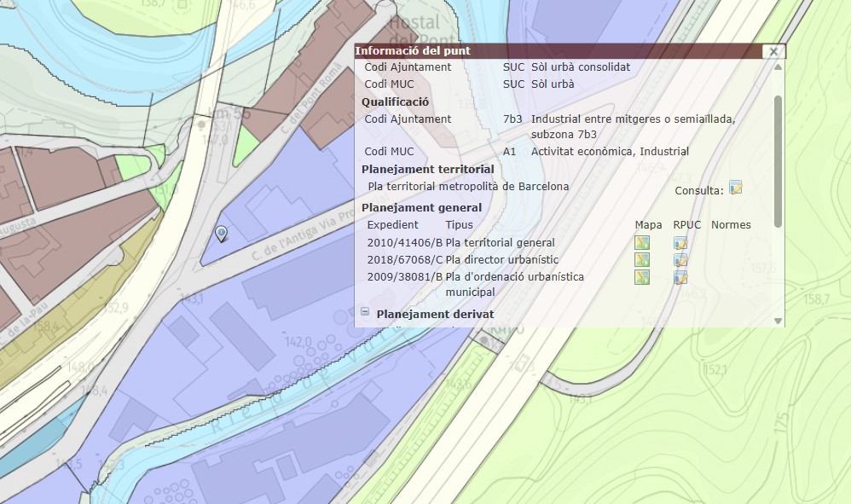Show map for Pla d'ordenació urbanística municipal

tap(642, 277)
